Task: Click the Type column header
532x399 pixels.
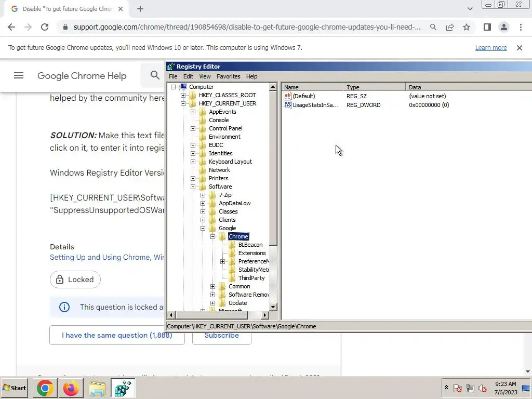Action: pyautogui.click(x=374, y=87)
